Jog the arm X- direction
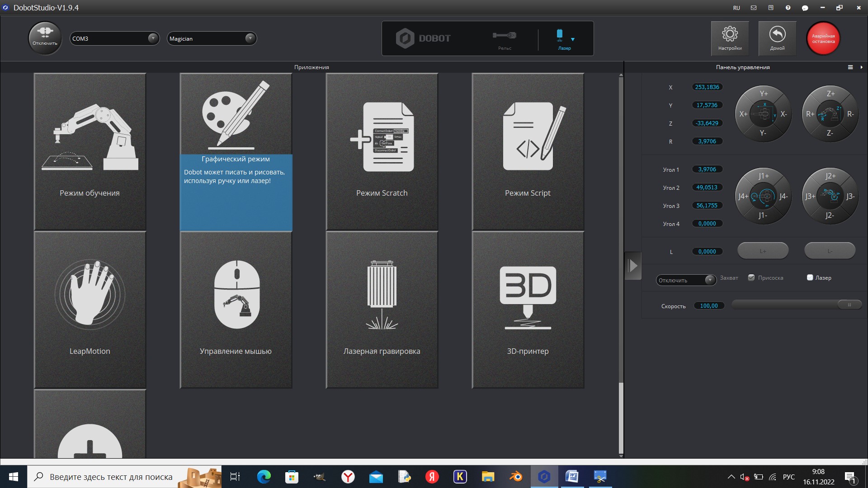Screen dimensions: 868x488 point(783,114)
